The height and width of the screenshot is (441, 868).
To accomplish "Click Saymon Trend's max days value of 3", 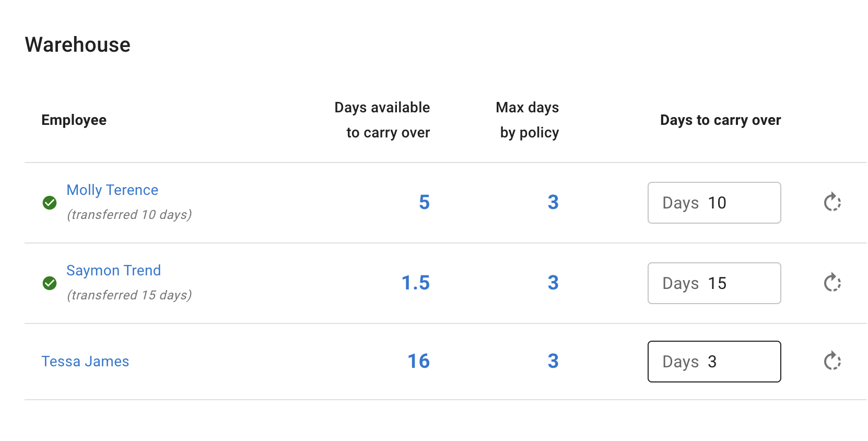I will click(553, 283).
